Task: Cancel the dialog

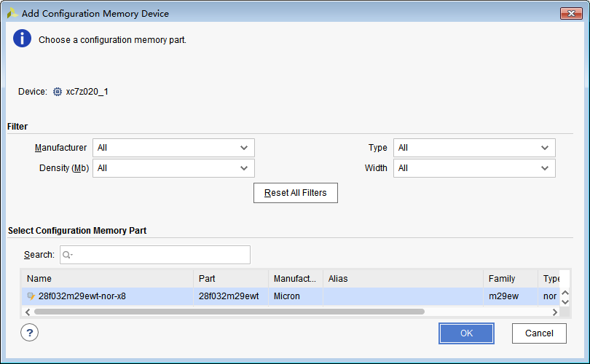Action: pyautogui.click(x=539, y=333)
